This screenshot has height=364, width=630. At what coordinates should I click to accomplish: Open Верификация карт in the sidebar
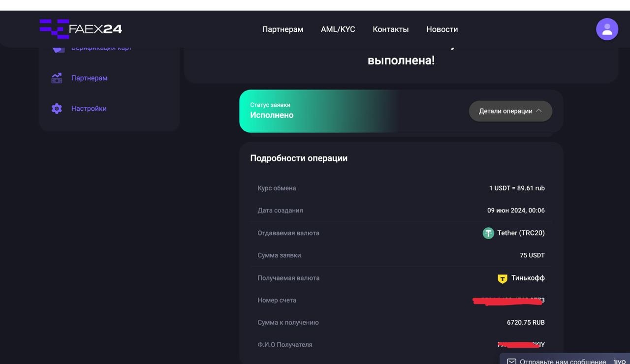coord(101,48)
